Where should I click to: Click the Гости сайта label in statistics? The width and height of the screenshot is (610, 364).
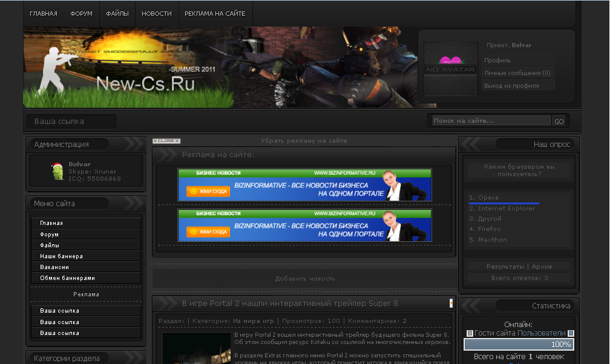pyautogui.click(x=494, y=333)
